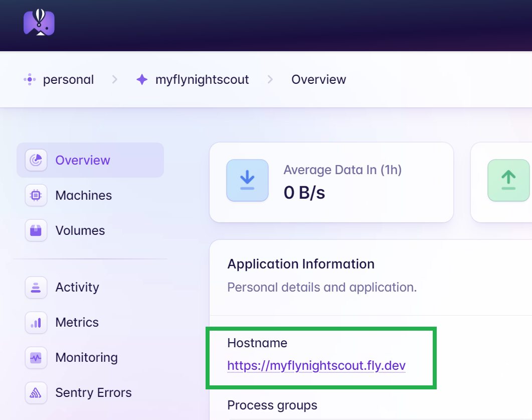
Task: Click the Average Data In card
Action: pyautogui.click(x=331, y=182)
